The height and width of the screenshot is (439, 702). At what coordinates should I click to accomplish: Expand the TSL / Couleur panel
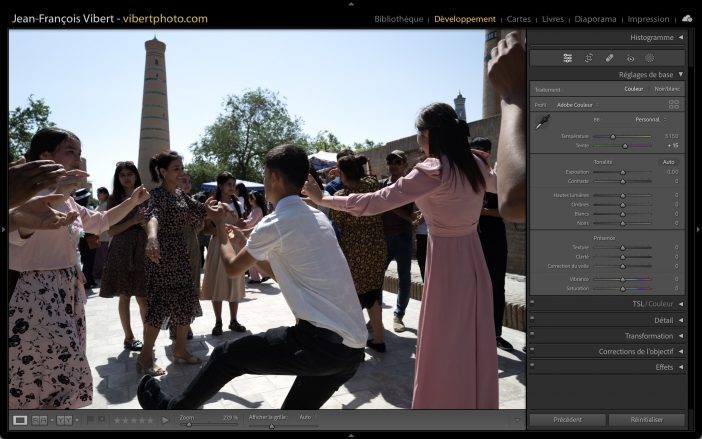pos(681,304)
